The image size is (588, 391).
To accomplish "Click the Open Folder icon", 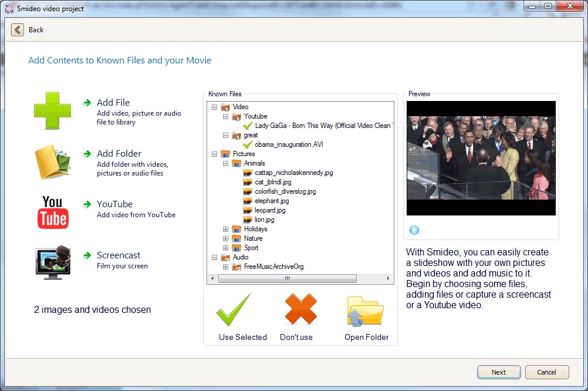I will (x=365, y=311).
